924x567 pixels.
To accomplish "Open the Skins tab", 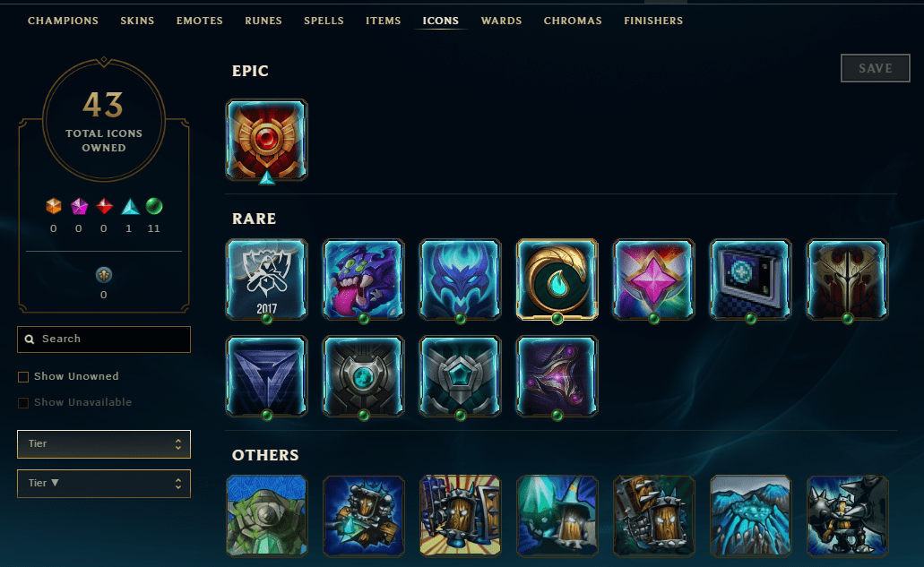I will pyautogui.click(x=137, y=21).
